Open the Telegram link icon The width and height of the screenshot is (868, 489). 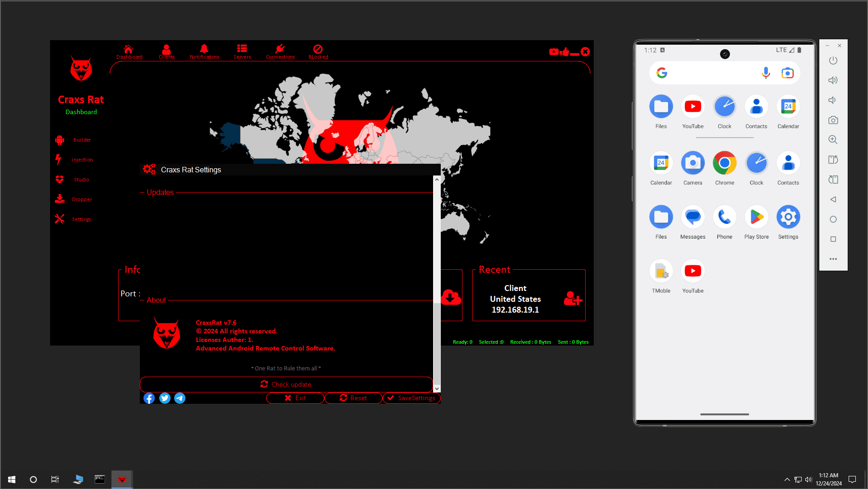pos(180,398)
